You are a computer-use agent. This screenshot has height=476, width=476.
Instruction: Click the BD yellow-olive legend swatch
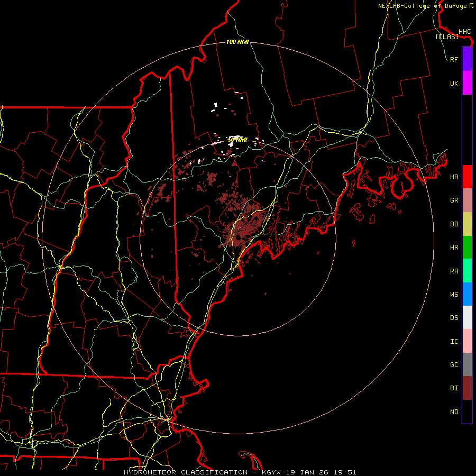467,224
